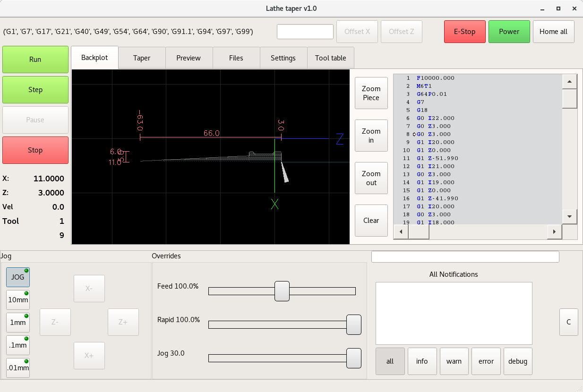Toggle machine Power
The width and height of the screenshot is (583, 392).
[x=509, y=32]
